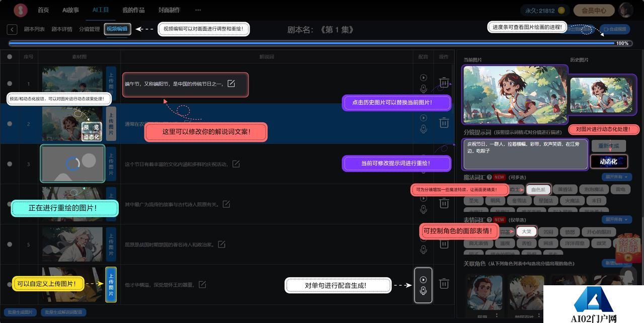
Task: Delete row 2 with the trash icon
Action: [x=444, y=123]
